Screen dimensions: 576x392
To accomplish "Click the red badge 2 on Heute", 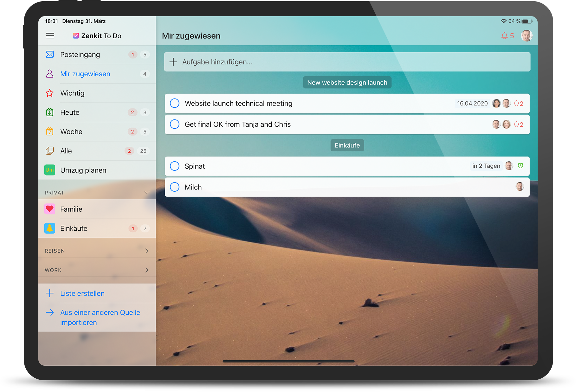I will tap(133, 112).
